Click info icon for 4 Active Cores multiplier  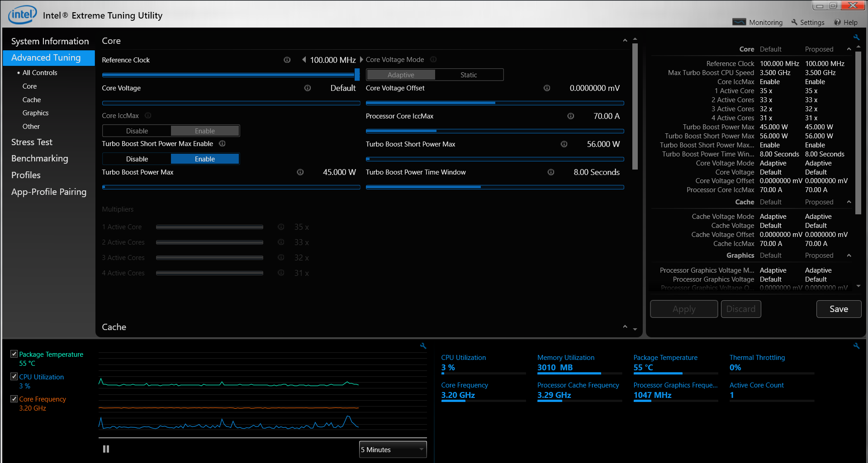pyautogui.click(x=281, y=273)
